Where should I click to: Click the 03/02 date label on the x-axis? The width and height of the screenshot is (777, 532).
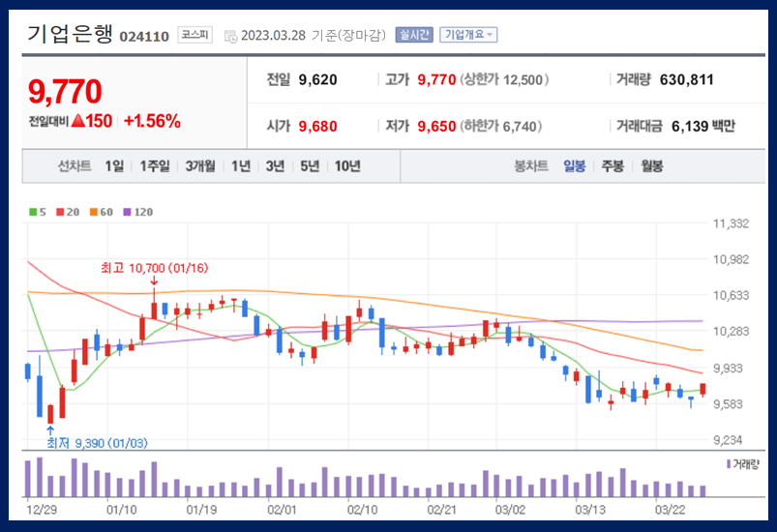[x=510, y=510]
